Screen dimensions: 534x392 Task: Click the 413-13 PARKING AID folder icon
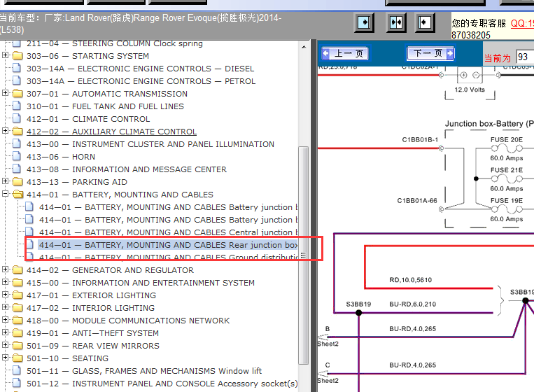17,182
